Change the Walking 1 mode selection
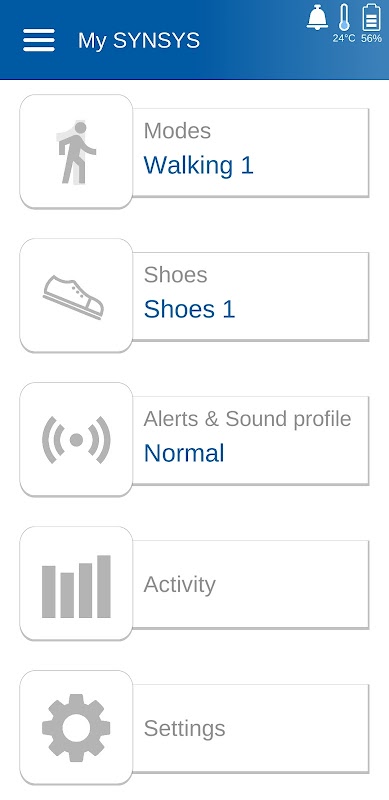This screenshot has height=800, width=389. 199,165
